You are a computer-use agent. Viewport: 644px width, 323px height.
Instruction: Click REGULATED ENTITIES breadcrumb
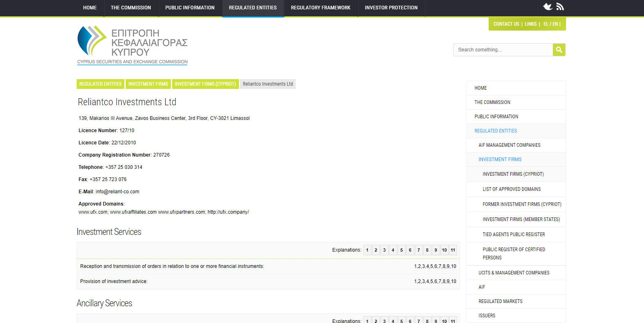pyautogui.click(x=100, y=84)
